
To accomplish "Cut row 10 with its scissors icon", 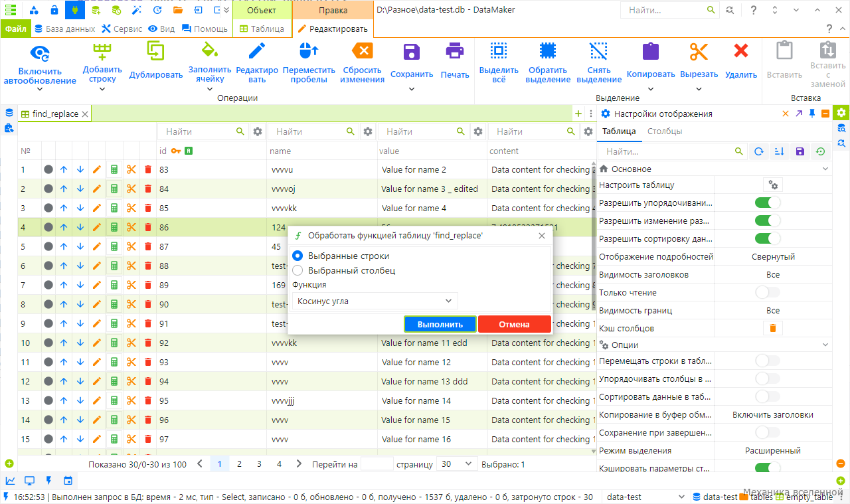I will click(x=131, y=343).
